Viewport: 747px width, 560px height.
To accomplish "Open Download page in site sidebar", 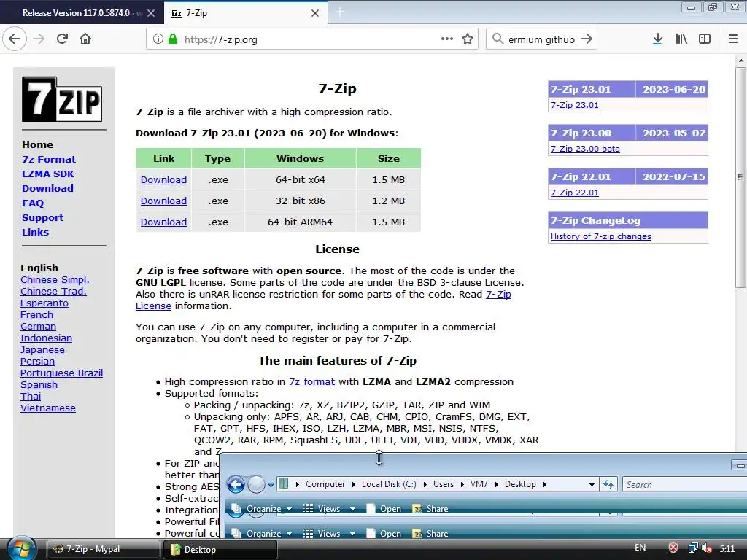I will (47, 189).
